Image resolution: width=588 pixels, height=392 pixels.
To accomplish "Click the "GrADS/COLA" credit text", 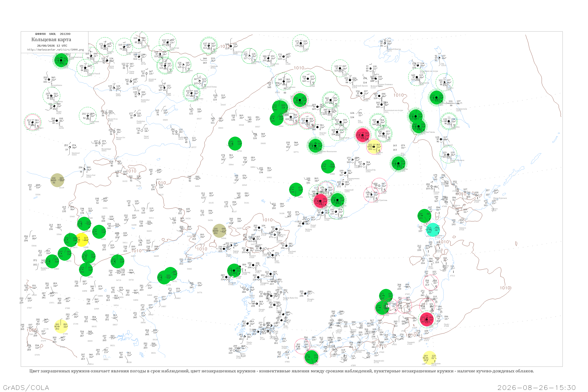I will point(26,388).
